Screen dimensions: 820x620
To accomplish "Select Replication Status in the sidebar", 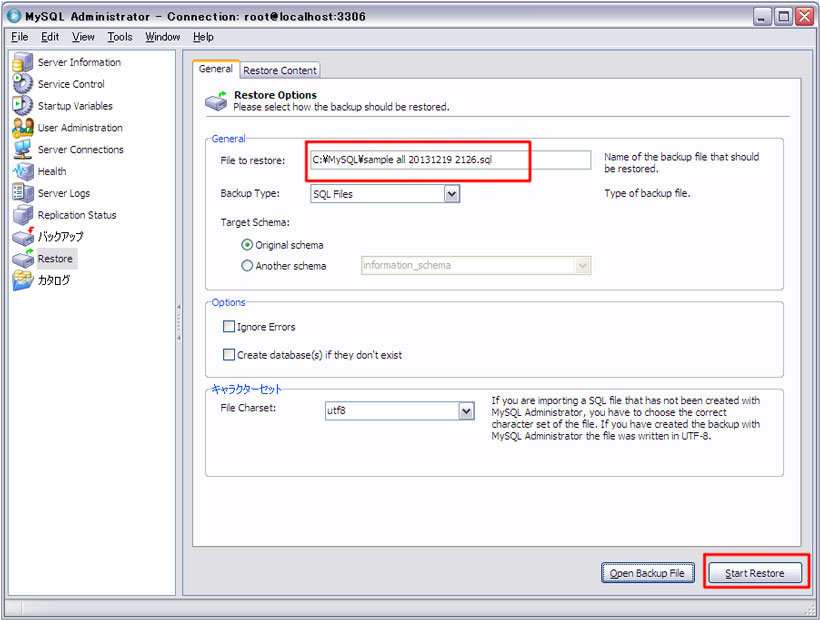I will [77, 215].
